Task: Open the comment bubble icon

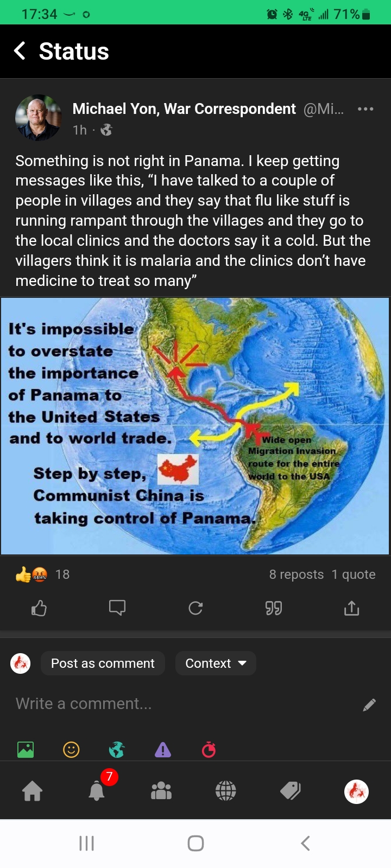Action: pyautogui.click(x=117, y=608)
